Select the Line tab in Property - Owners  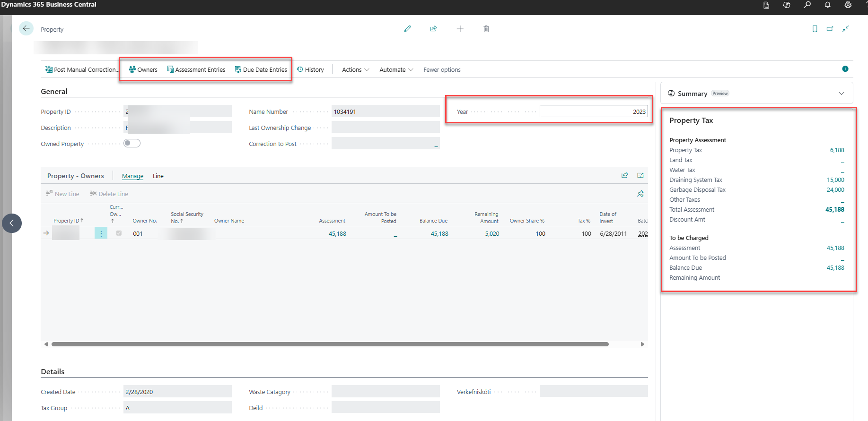point(158,176)
